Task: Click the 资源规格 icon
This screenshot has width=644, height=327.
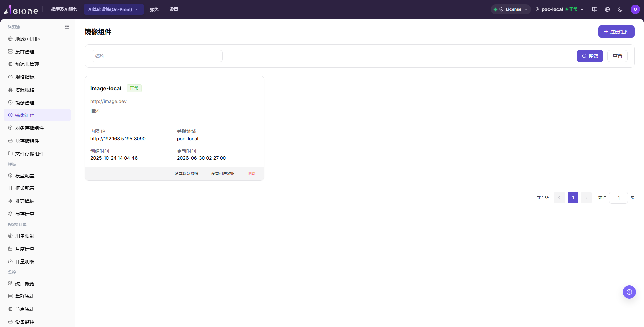Action: coord(10,90)
